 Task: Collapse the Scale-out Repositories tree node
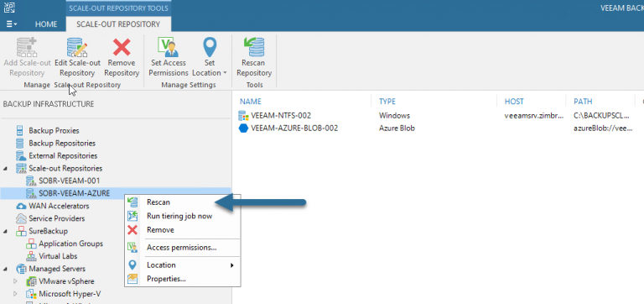(x=5, y=168)
